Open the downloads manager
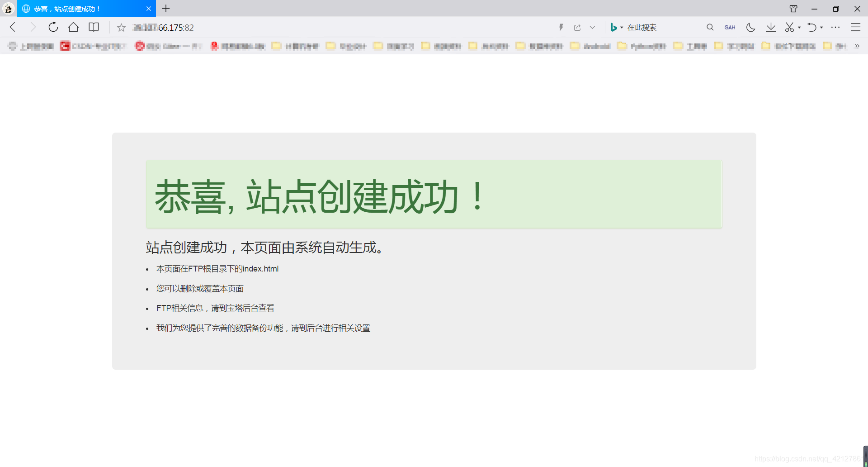Screen dimensions: 868x467 (771, 27)
